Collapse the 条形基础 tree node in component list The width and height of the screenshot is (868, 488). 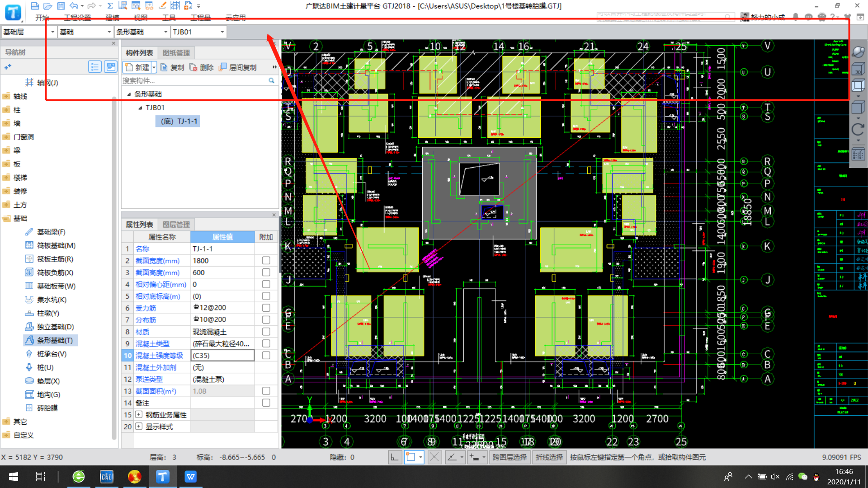click(x=129, y=94)
